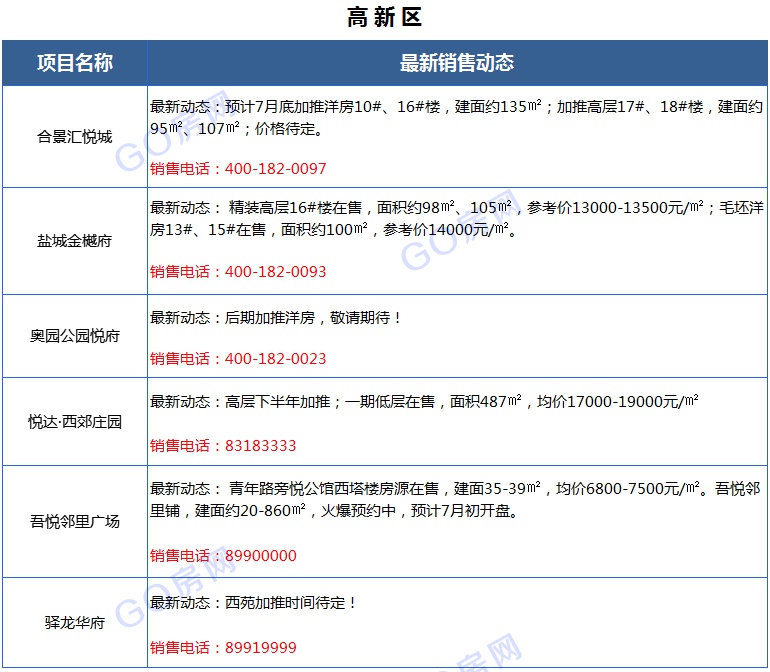
Task: Click the text 均价17000-19000元/㎡
Action: pos(618,402)
